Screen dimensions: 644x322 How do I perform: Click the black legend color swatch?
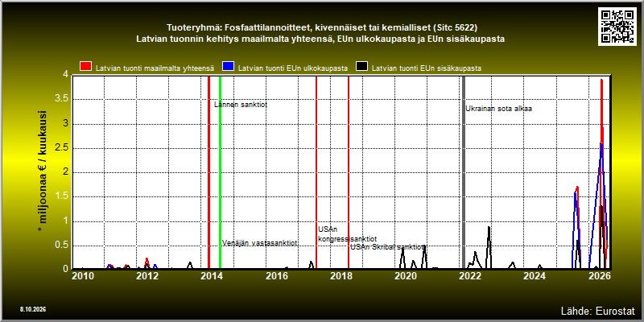coord(361,67)
